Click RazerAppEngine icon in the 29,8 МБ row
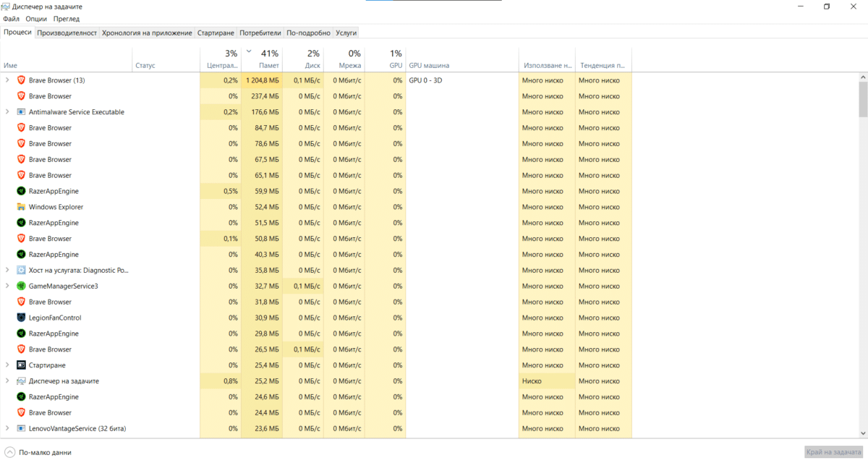The height and width of the screenshot is (463, 868). pos(21,334)
